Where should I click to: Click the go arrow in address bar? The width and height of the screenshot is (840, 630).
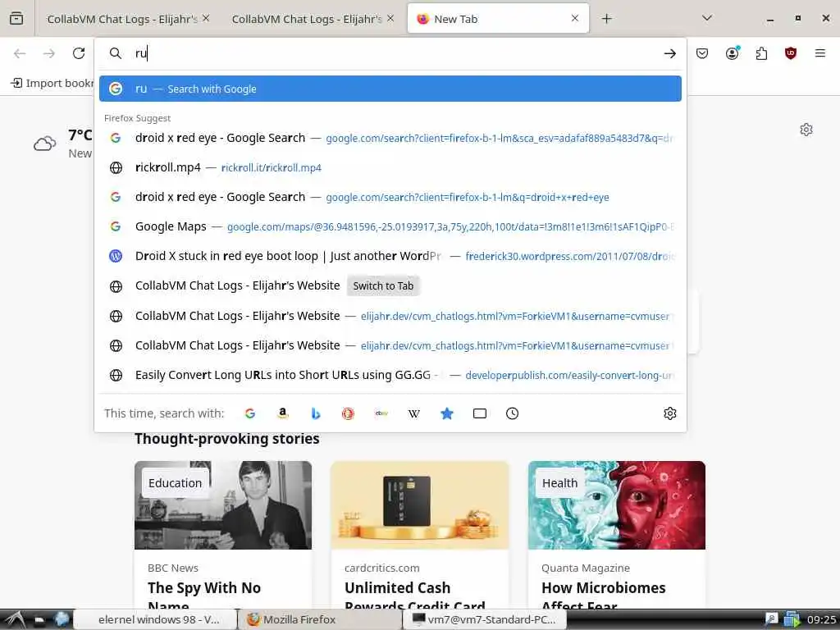tap(669, 53)
